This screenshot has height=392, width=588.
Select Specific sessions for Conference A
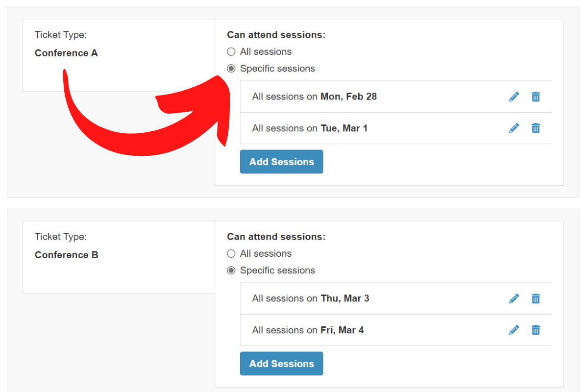[x=231, y=69]
